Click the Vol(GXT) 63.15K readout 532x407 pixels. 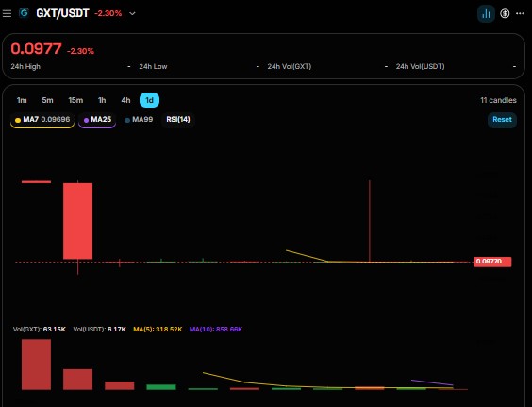(40, 330)
